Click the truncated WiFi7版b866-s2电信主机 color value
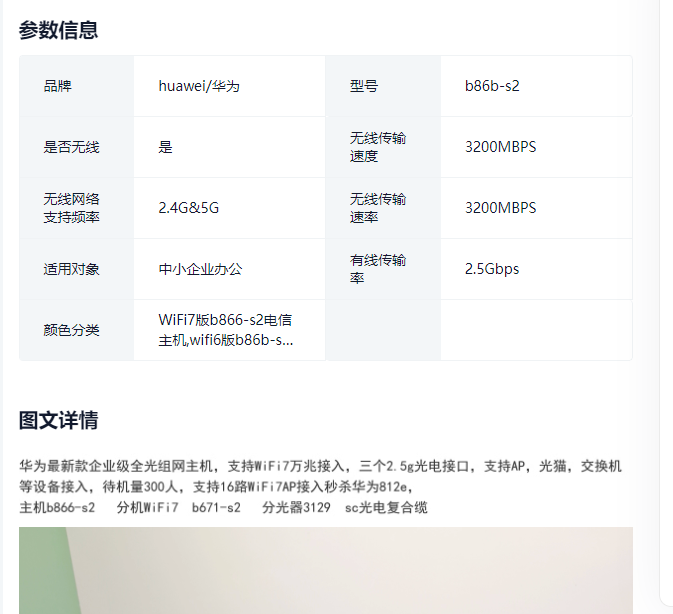This screenshot has width=673, height=614. coord(226,330)
